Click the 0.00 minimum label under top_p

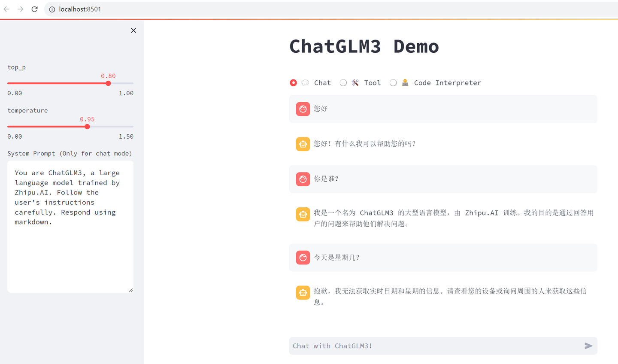[15, 93]
